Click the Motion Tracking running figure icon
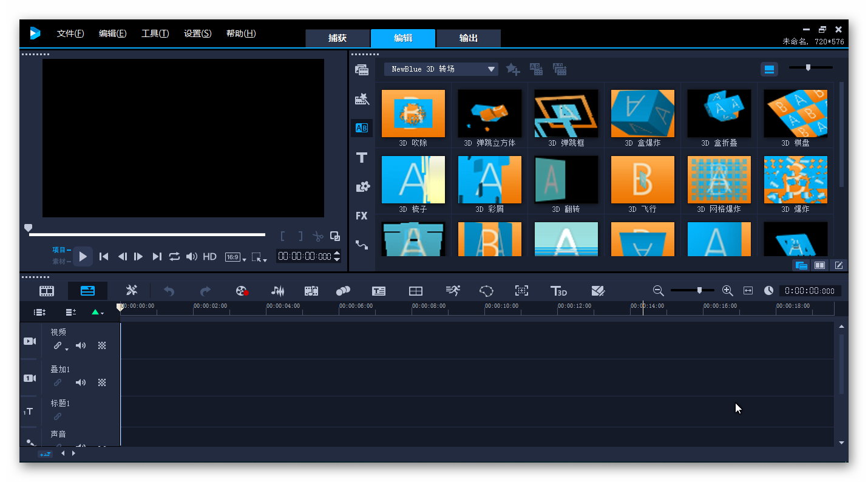Screen dimensions: 868x482 coord(453,291)
